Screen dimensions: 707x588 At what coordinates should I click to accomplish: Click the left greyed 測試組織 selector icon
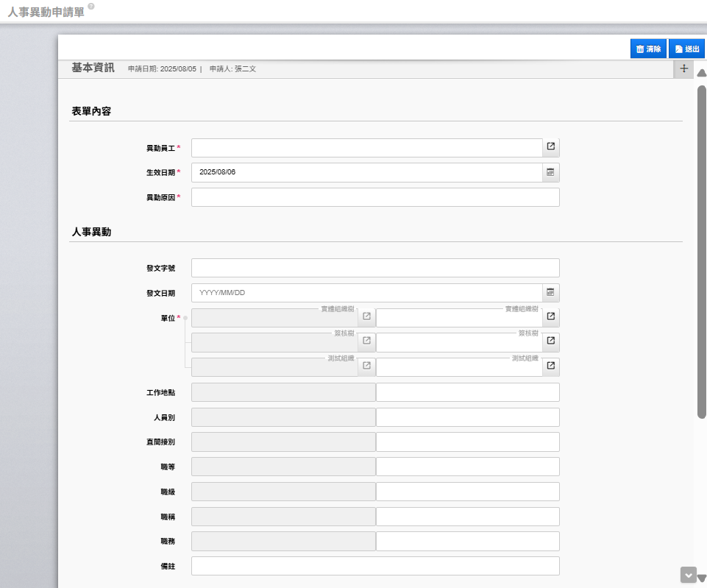366,366
